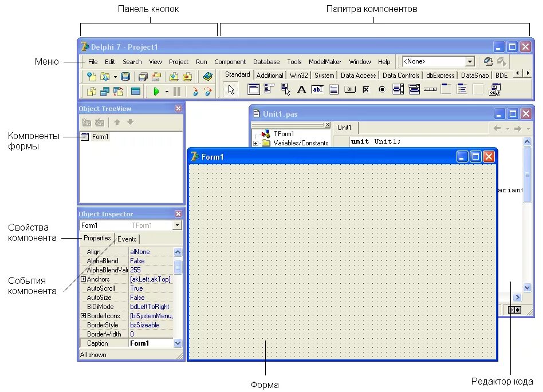
Task: Select the ScrollBar component in palette
Action: click(430, 89)
